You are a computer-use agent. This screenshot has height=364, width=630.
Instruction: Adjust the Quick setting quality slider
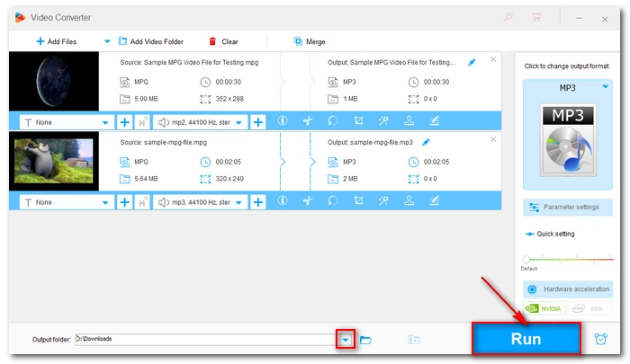[526, 259]
